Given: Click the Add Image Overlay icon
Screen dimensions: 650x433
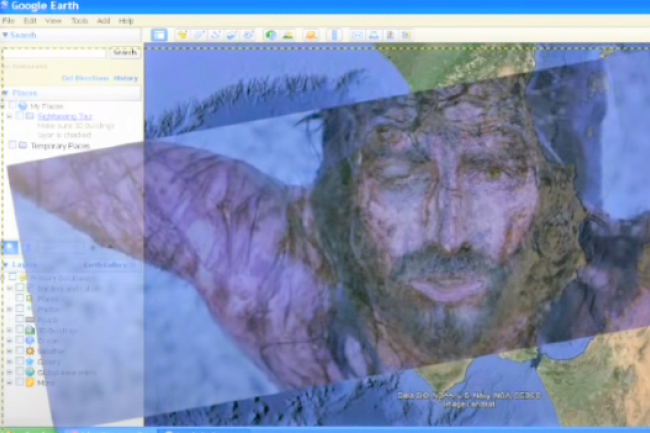Looking at the screenshot, I should point(232,35).
